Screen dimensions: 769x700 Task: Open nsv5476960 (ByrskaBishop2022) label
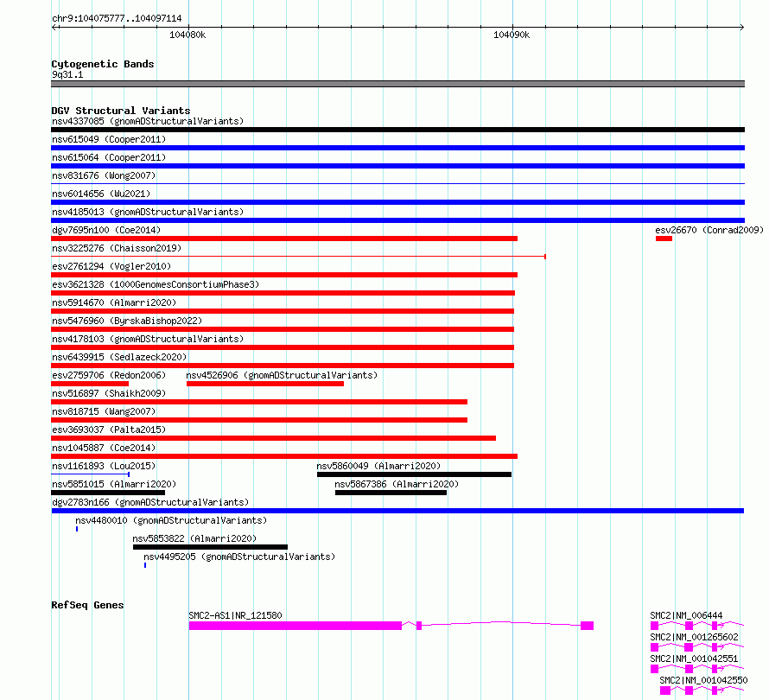127,321
